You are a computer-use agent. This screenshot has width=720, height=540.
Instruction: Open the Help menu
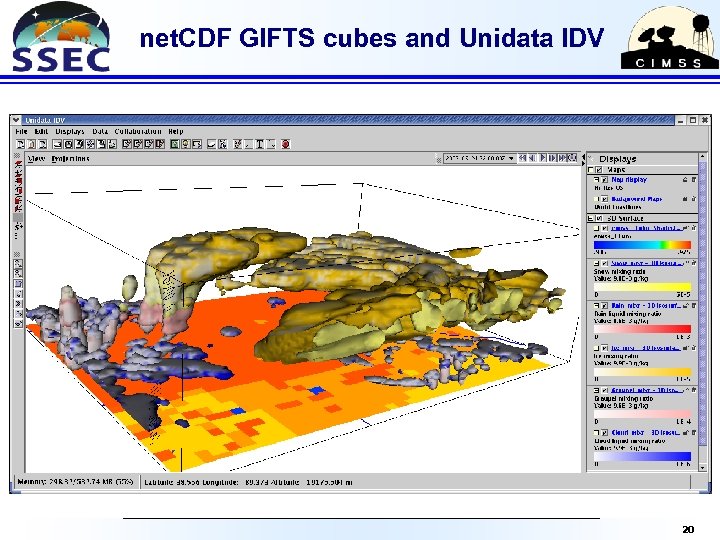point(175,131)
